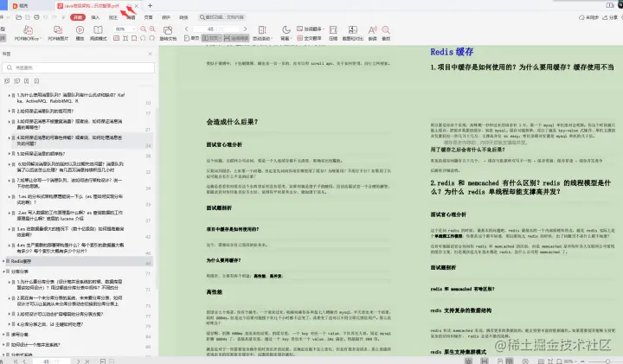Expand bookmark '1.为什么使用消息队列'

pyautogui.click(x=10, y=95)
